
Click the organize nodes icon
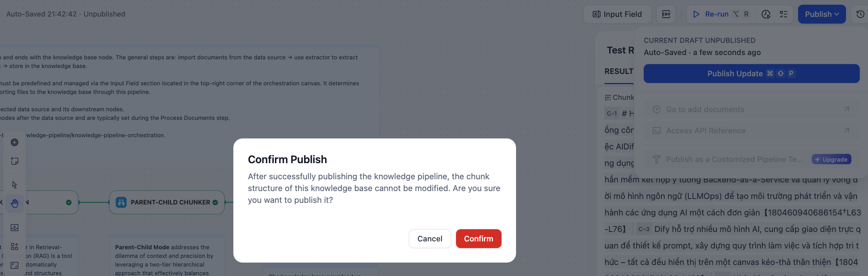pyautogui.click(x=15, y=247)
